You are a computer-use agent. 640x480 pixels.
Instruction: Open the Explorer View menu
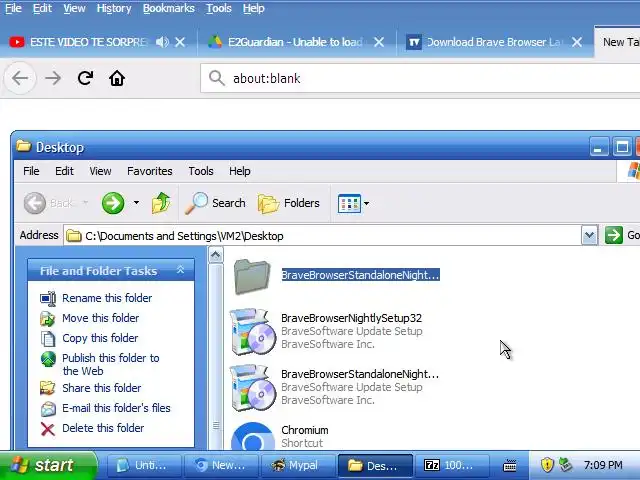coord(100,171)
